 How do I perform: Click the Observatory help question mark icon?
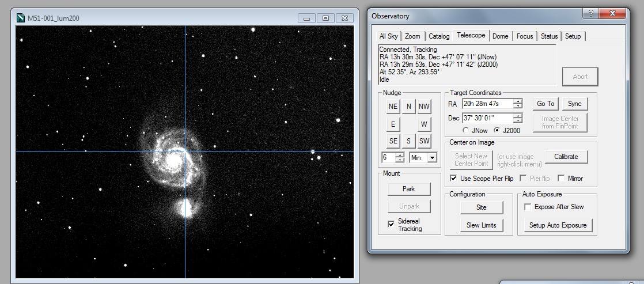tap(590, 14)
